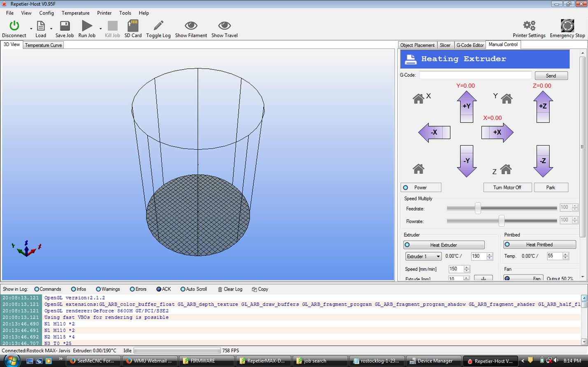This screenshot has width=588, height=367.
Task: Home the X axis
Action: click(x=418, y=99)
